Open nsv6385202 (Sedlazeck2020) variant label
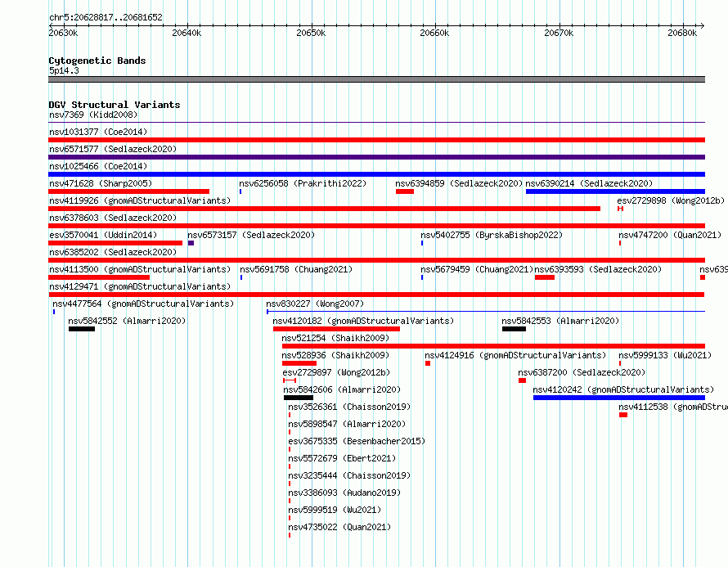 tap(113, 252)
